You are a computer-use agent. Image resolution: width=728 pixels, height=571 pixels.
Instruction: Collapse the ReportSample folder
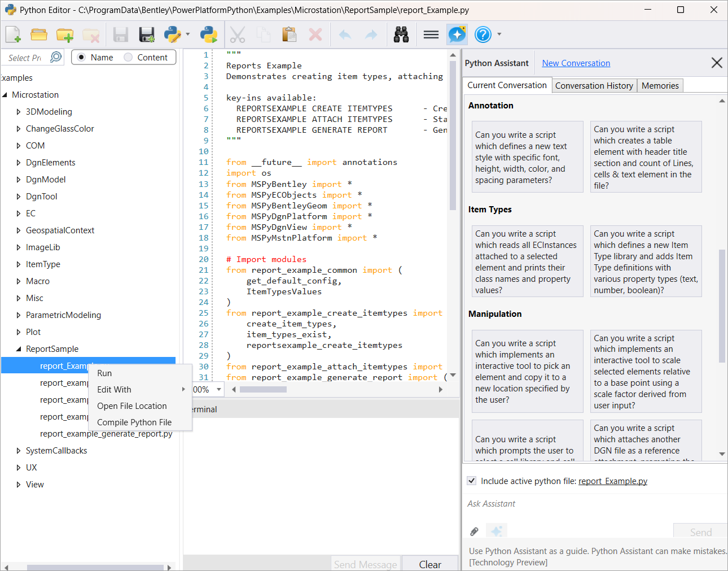point(19,349)
